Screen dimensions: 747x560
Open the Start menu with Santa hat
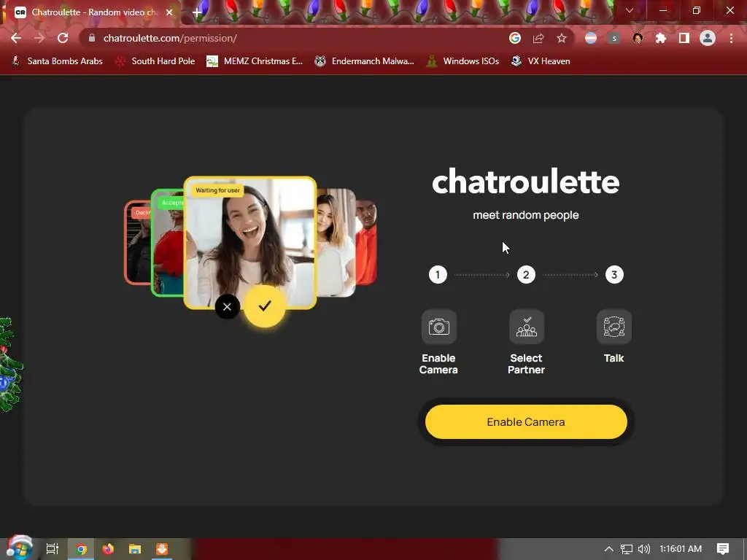(20, 548)
